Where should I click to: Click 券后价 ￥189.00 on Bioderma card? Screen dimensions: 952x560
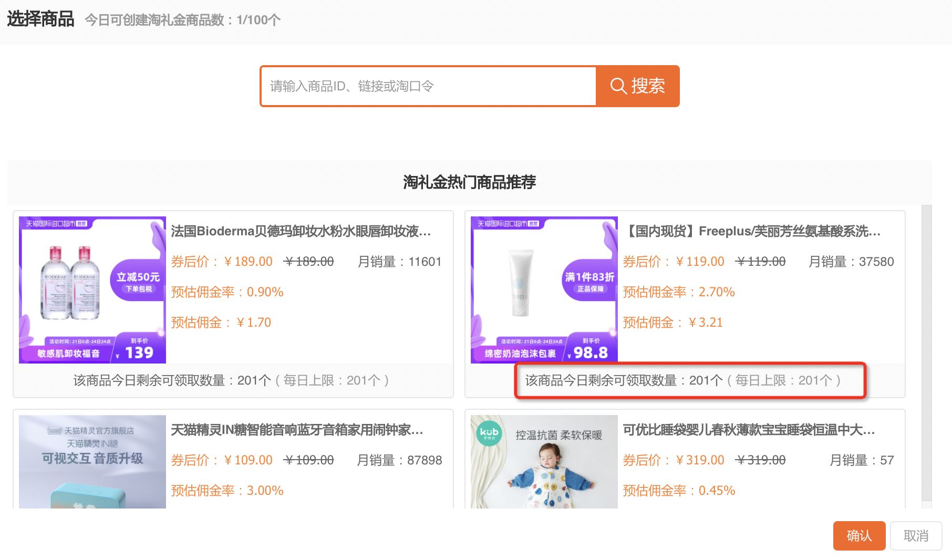point(222,262)
